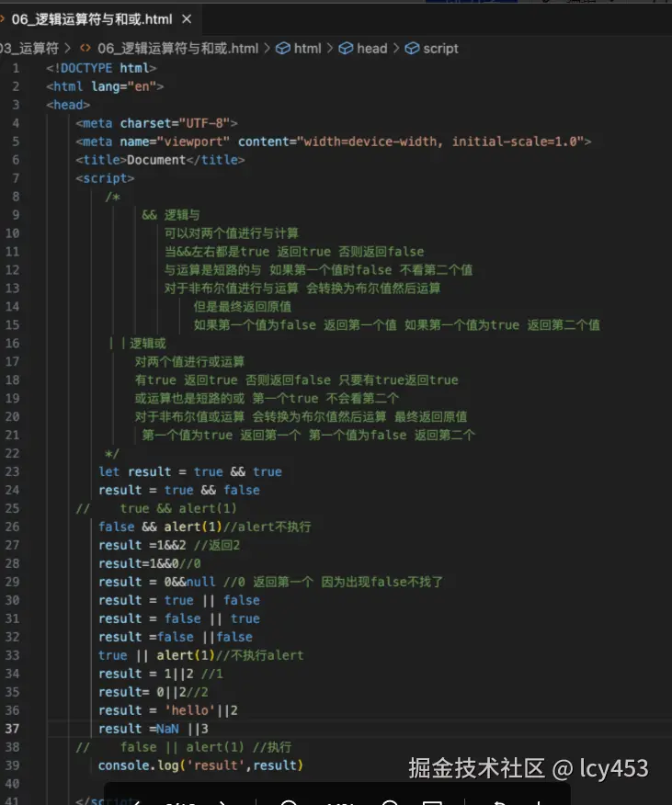This screenshot has height=805, width=672.
Task: Click line number 37 in the gutter
Action: pyautogui.click(x=12, y=729)
